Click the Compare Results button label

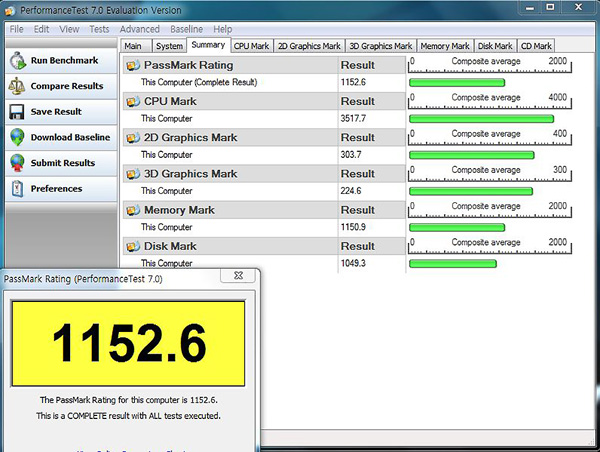(67, 86)
